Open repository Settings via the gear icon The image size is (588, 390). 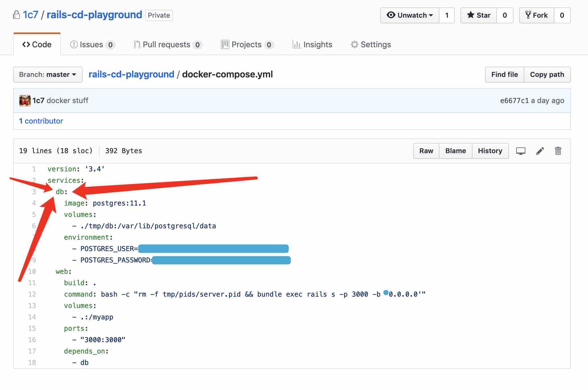(x=354, y=44)
